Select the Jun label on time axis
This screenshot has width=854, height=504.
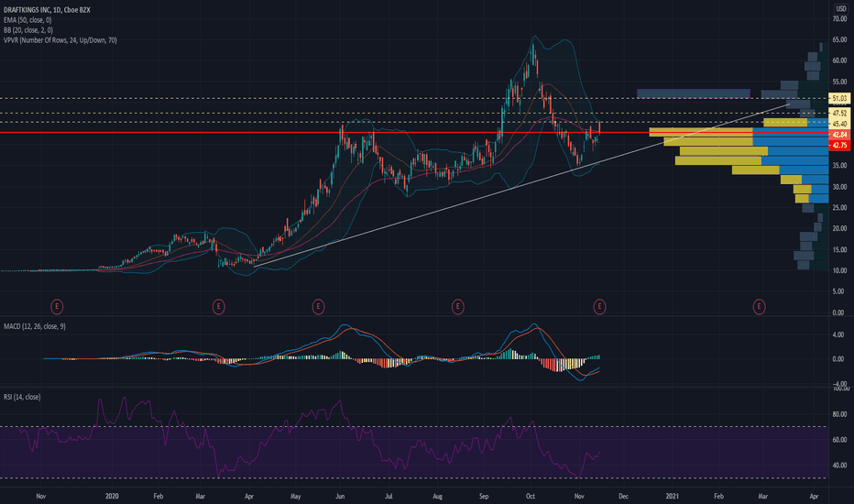tap(340, 497)
